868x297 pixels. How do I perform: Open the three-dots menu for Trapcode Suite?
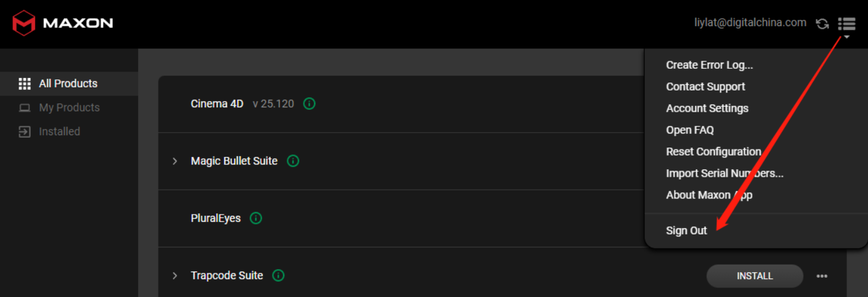click(x=822, y=277)
